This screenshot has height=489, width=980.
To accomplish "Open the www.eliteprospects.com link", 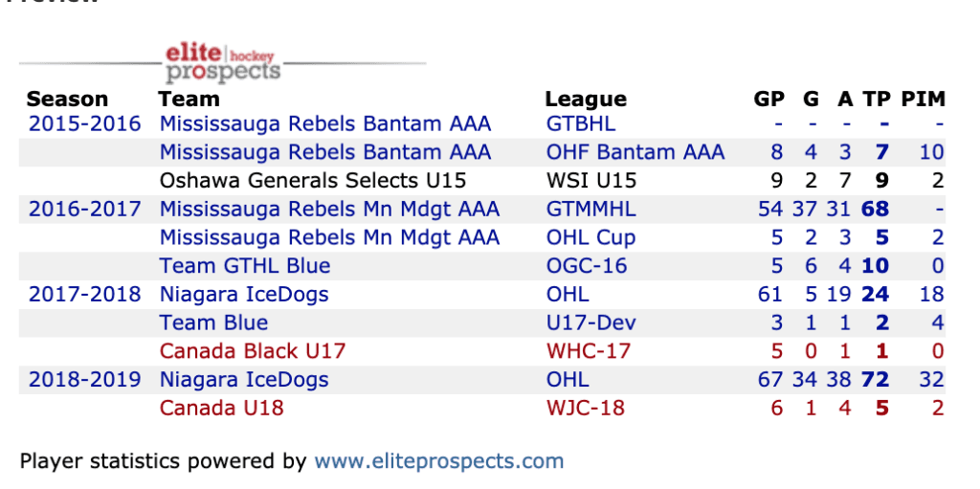I will (x=439, y=461).
